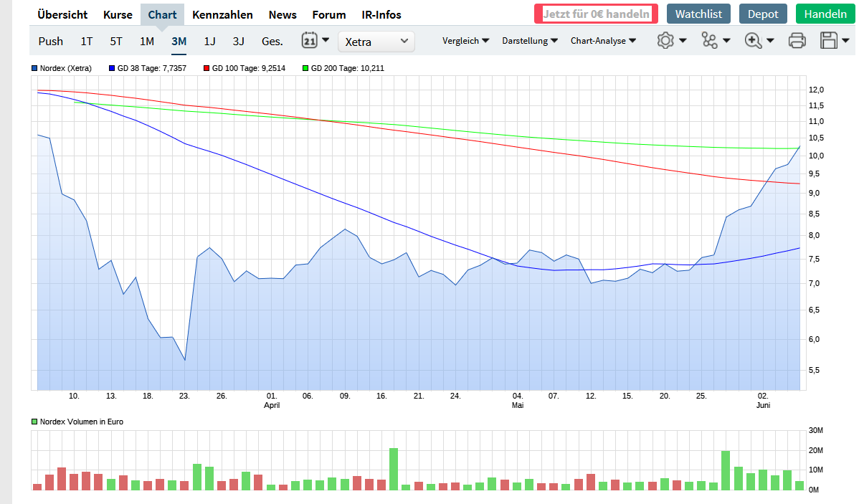Click the price low point near 23.
859x504 pixels.
(184, 360)
